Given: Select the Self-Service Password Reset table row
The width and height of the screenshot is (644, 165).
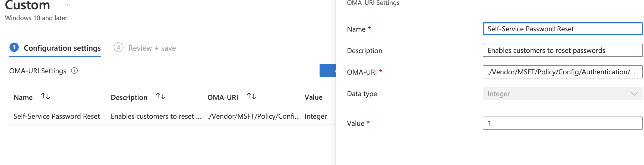Looking at the screenshot, I should coord(57,116).
